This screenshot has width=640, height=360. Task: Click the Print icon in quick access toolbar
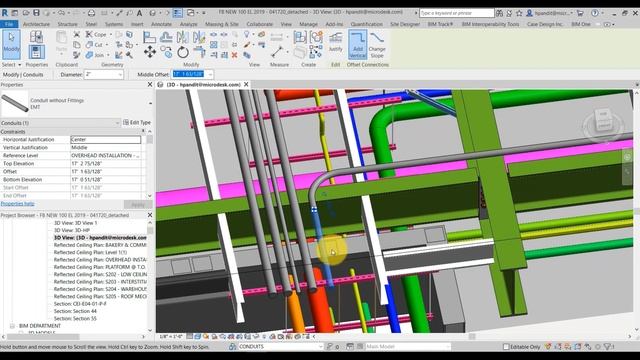pyautogui.click(x=91, y=13)
